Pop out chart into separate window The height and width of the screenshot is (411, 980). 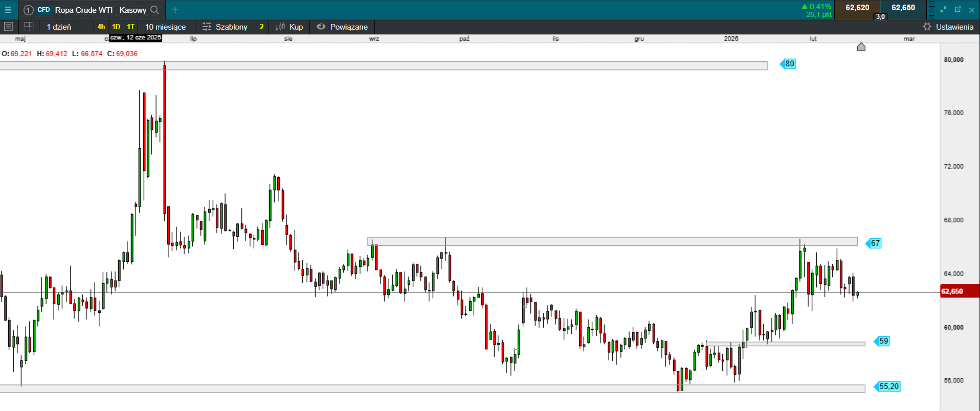pos(957,10)
